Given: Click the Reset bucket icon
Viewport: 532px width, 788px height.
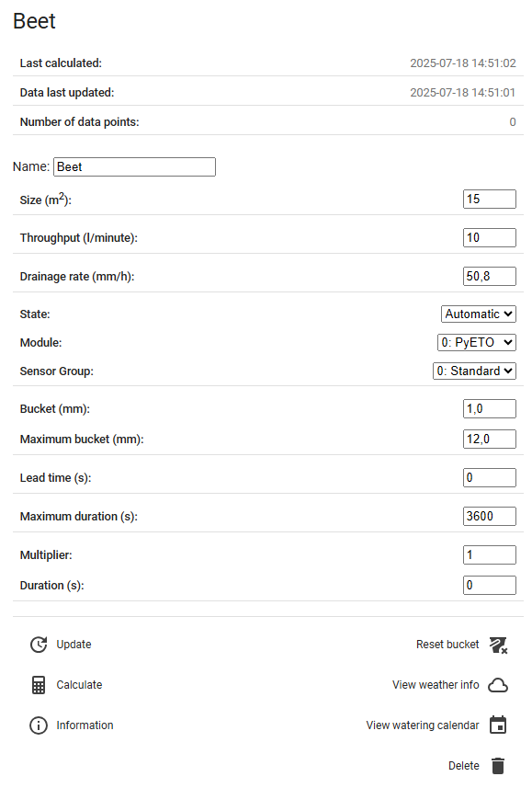Looking at the screenshot, I should 498,645.
